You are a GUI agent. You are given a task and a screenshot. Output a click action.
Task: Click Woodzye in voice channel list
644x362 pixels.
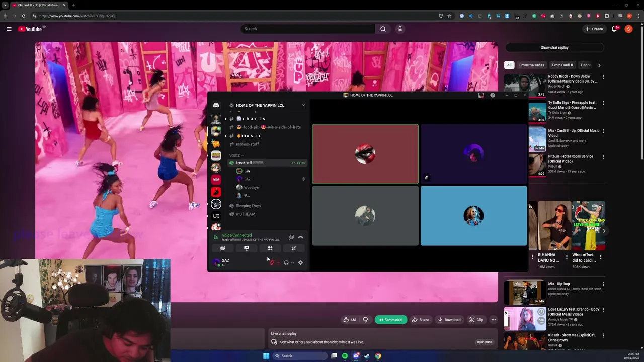(251, 188)
